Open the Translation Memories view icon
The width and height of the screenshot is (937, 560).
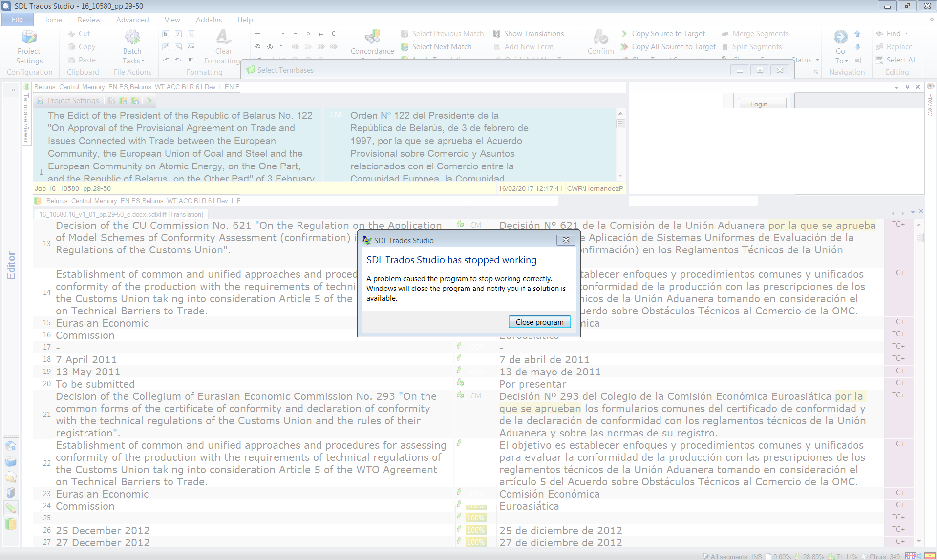point(11,524)
